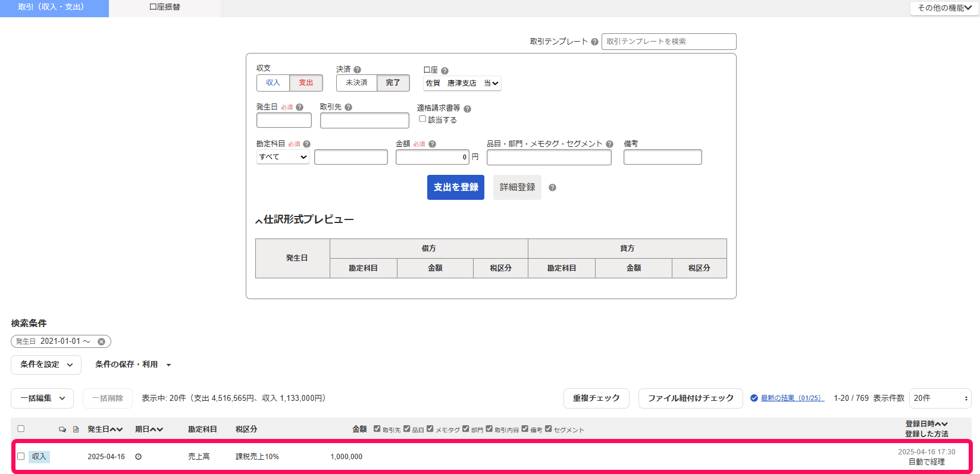
Task: Uncheck the 備考 column checkbox
Action: (525, 428)
